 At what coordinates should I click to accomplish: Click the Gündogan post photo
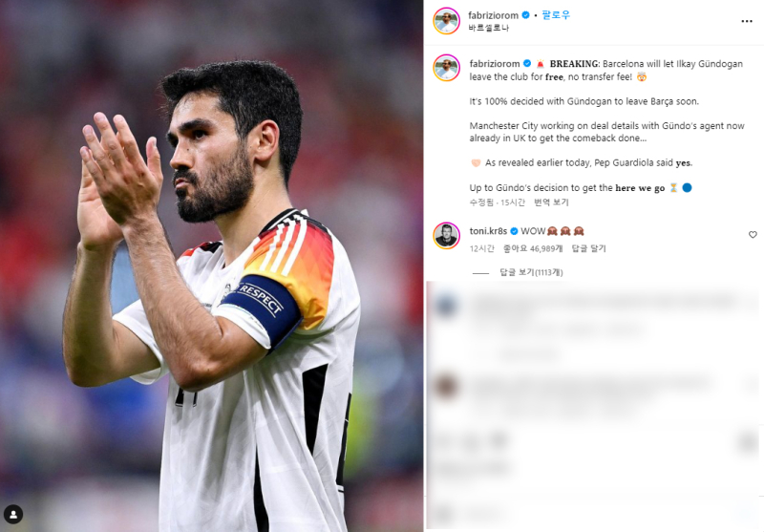(x=211, y=266)
